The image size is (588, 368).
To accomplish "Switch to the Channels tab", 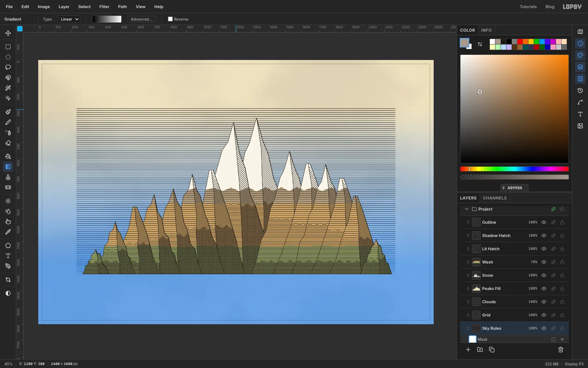I will click(495, 198).
